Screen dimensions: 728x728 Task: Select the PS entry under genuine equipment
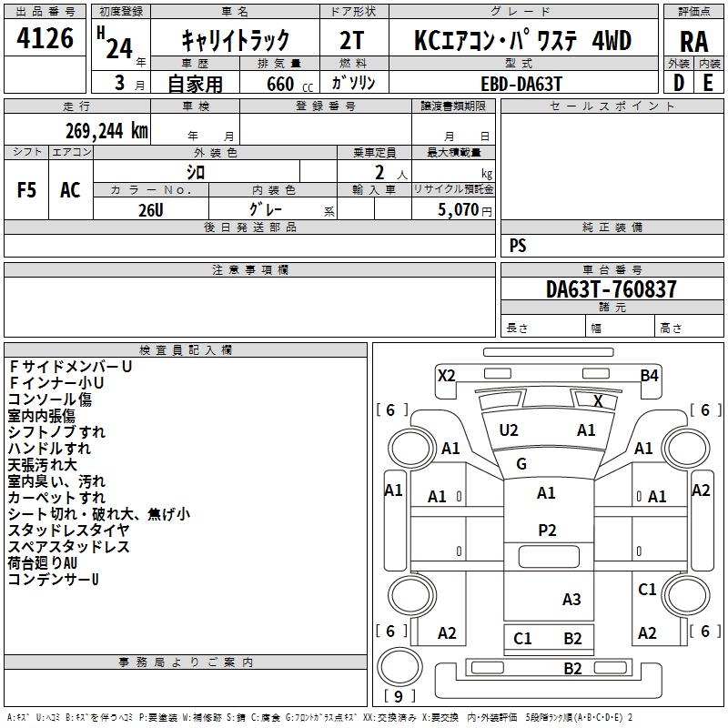[518, 246]
